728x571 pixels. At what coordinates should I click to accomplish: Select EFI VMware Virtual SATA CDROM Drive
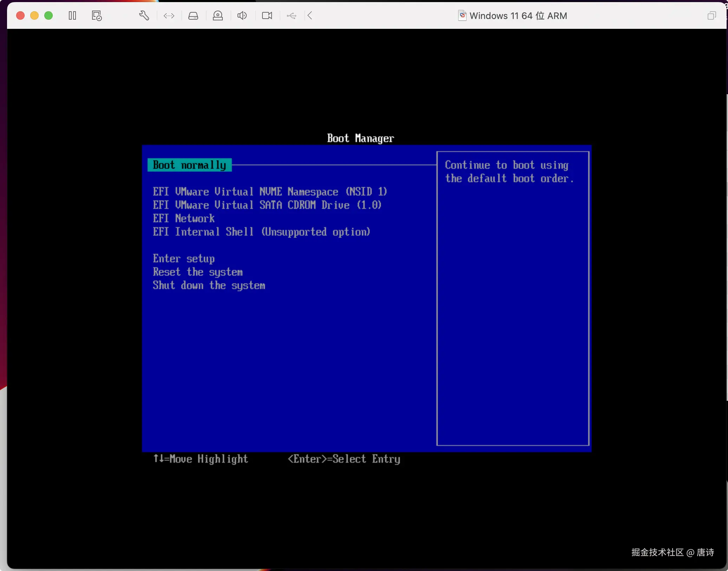(x=267, y=205)
